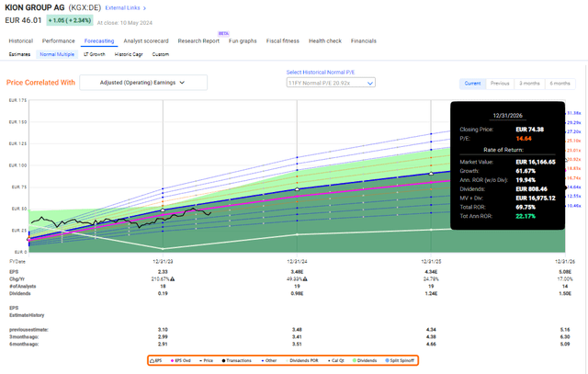
Task: Switch to the Financials tab
Action: click(x=364, y=40)
